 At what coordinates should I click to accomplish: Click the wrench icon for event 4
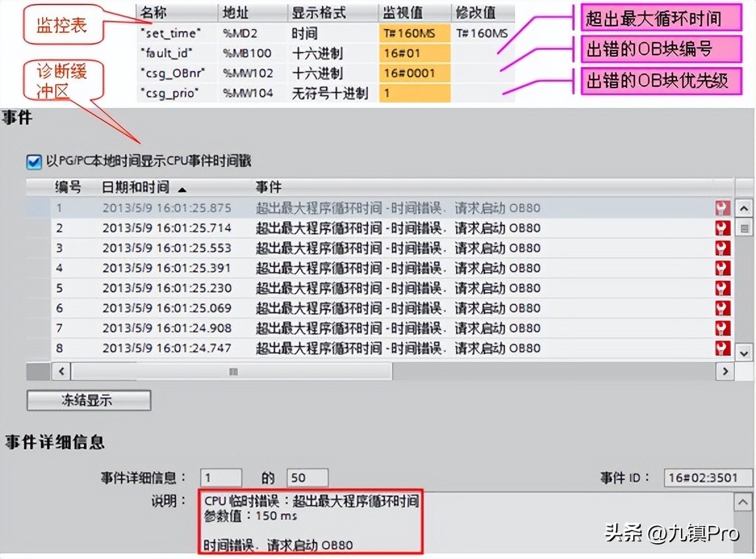tap(723, 268)
